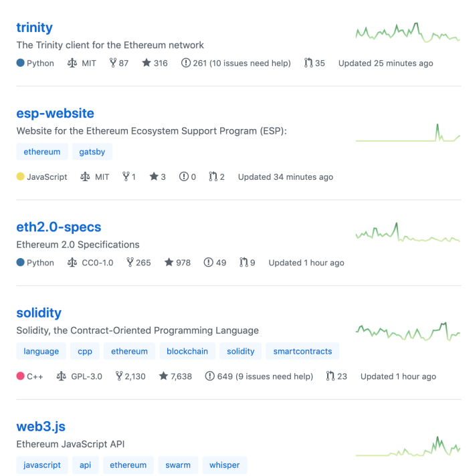Select the smartcontracts topic tag
This screenshot has width=475, height=476.
pyautogui.click(x=302, y=351)
